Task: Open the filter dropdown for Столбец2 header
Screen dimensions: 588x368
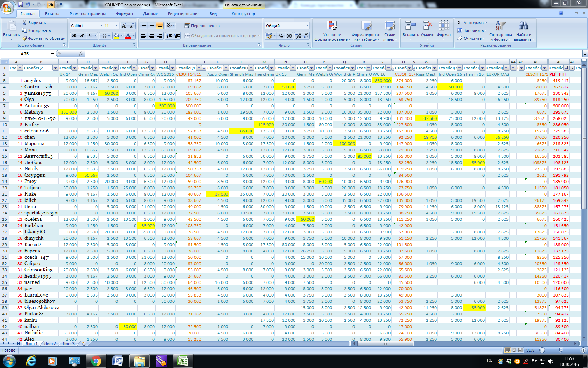Action: point(55,68)
